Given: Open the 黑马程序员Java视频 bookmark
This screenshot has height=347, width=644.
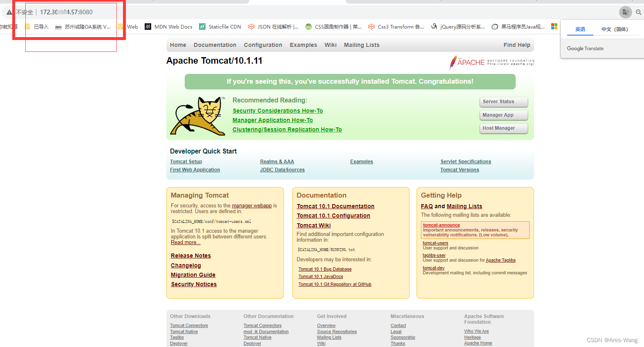Looking at the screenshot, I should click(518, 27).
